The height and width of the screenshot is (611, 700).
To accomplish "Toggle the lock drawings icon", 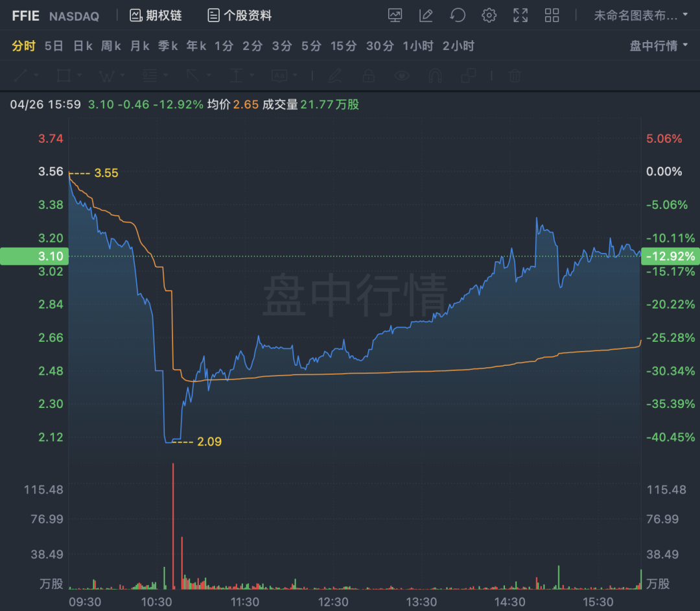I will [368, 76].
